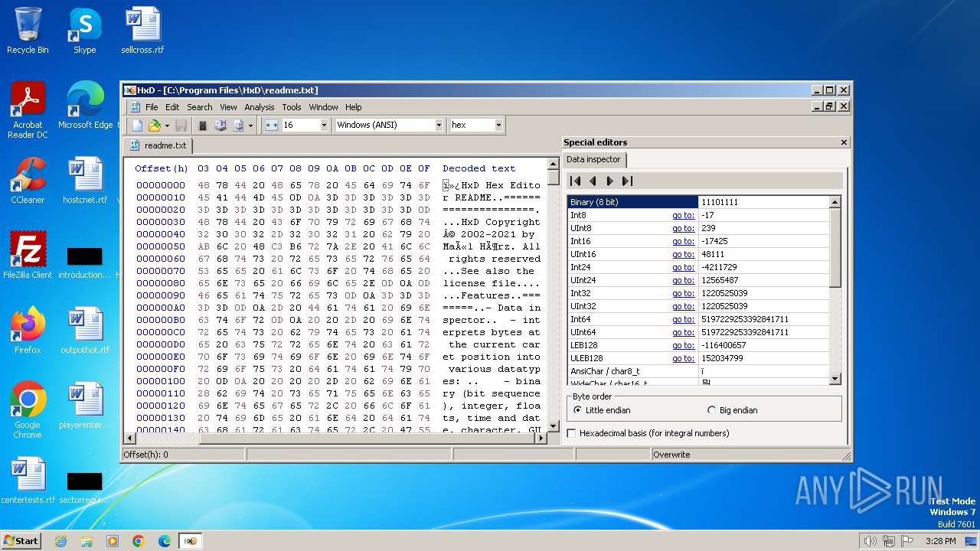The height and width of the screenshot is (551, 980).
Task: Click 'go to:' link for ULEB128
Action: [x=683, y=358]
